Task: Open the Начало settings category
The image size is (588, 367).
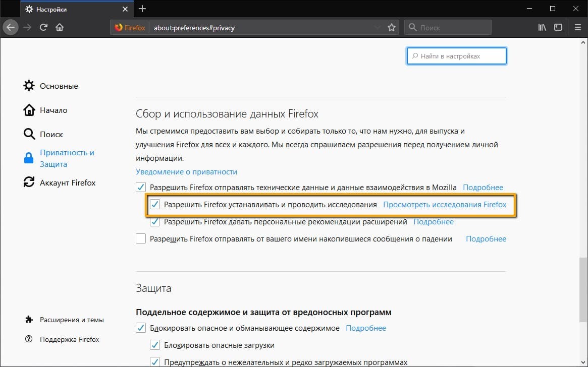Action: [54, 110]
